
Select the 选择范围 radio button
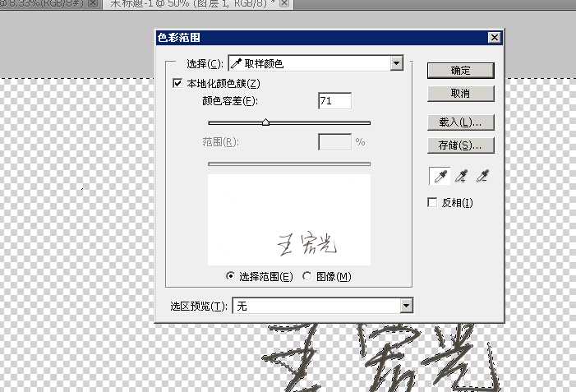pos(230,276)
